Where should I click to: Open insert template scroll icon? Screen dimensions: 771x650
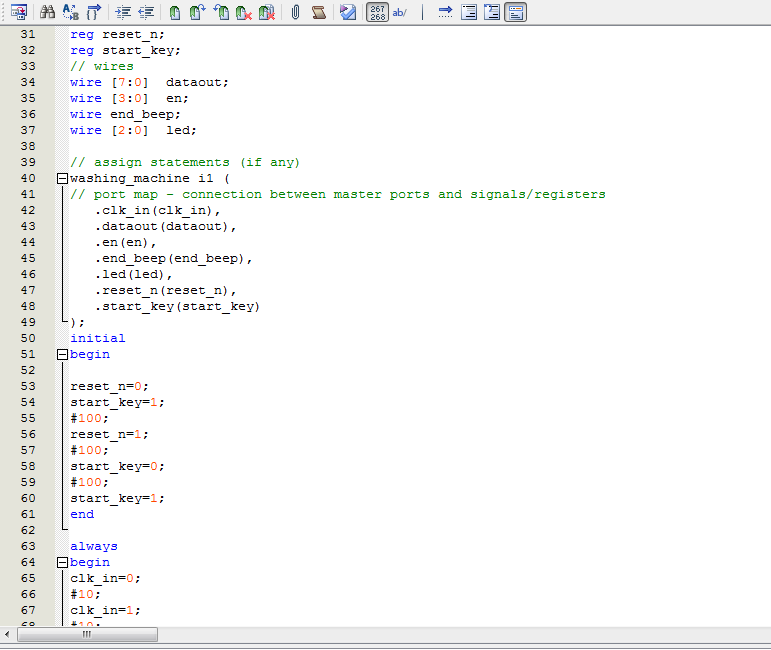[x=318, y=12]
